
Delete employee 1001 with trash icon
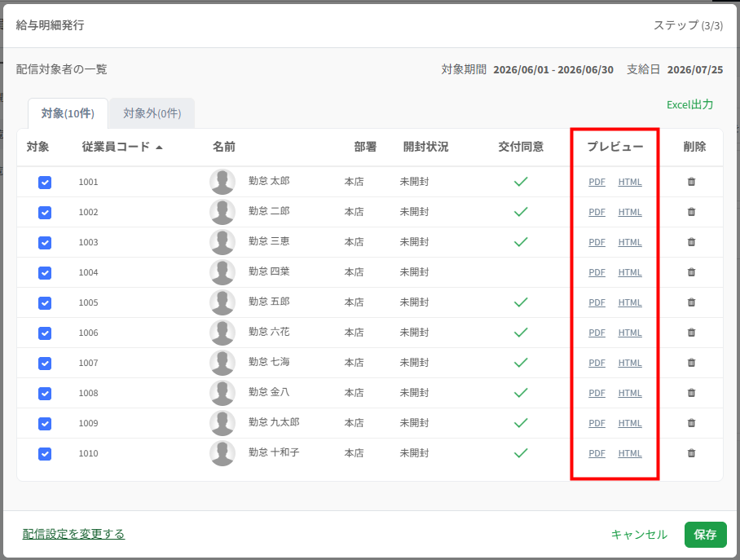coord(691,182)
